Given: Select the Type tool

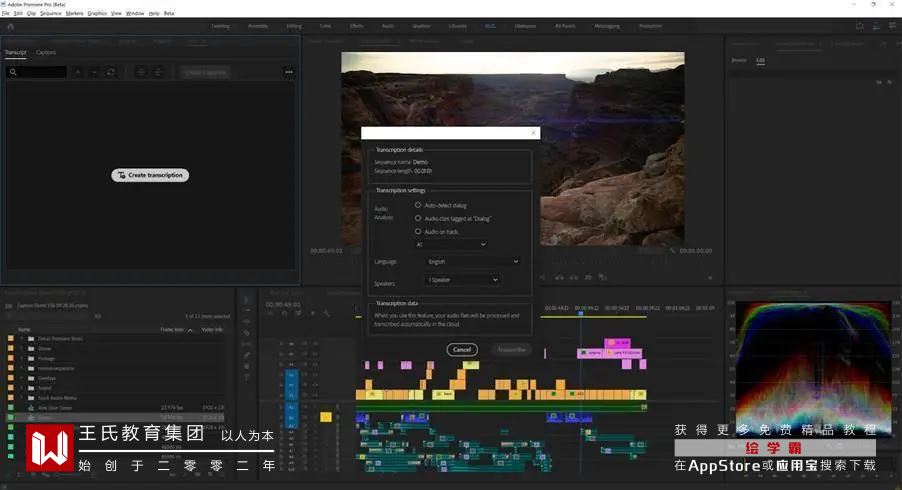Looking at the screenshot, I should 246,377.
